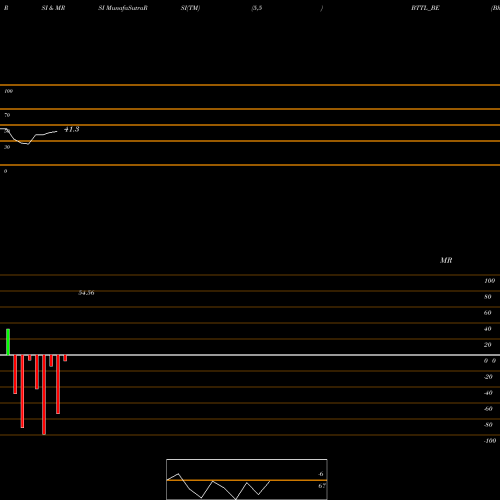Image resolution: width=500 pixels, height=500 pixels.
Task: Click the last small red bar near baseline
Action: [65, 358]
